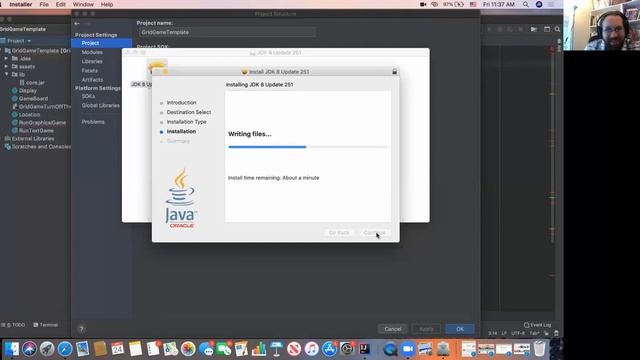Open the Edit menu
Image resolution: width=640 pixels, height=360 pixels.
tap(60, 4)
